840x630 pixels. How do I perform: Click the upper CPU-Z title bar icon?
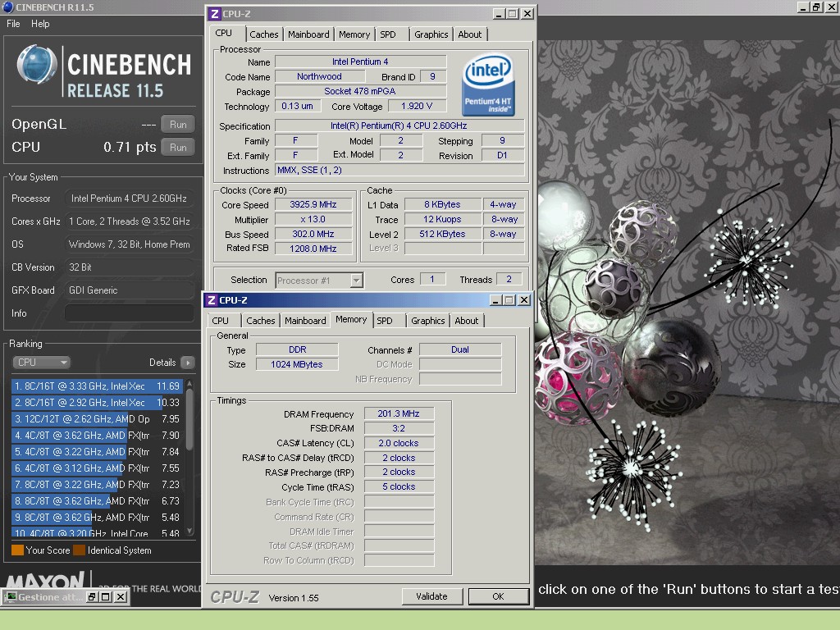214,14
